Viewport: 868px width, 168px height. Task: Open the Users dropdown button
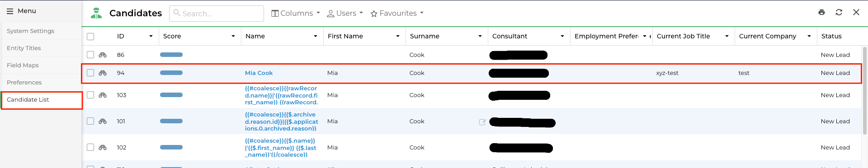pos(345,14)
